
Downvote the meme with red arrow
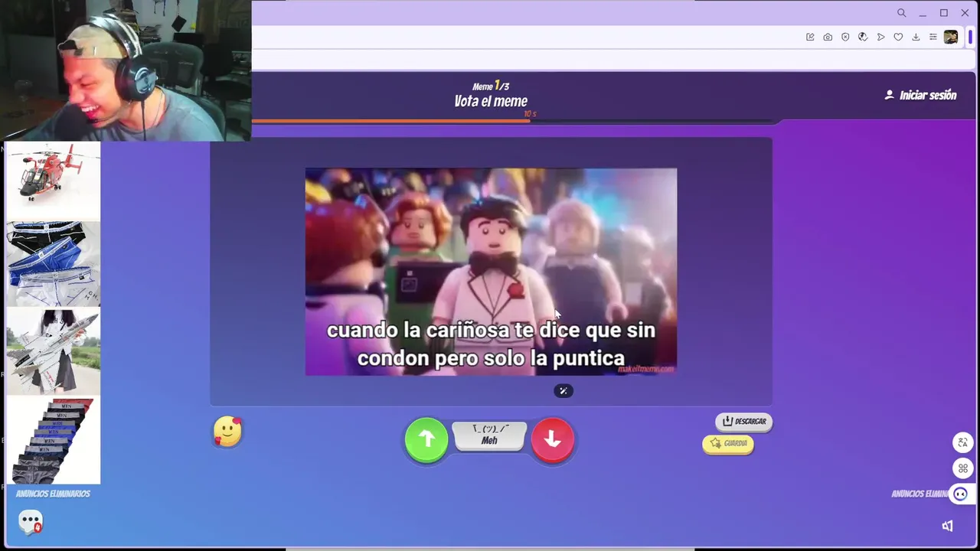pos(552,439)
